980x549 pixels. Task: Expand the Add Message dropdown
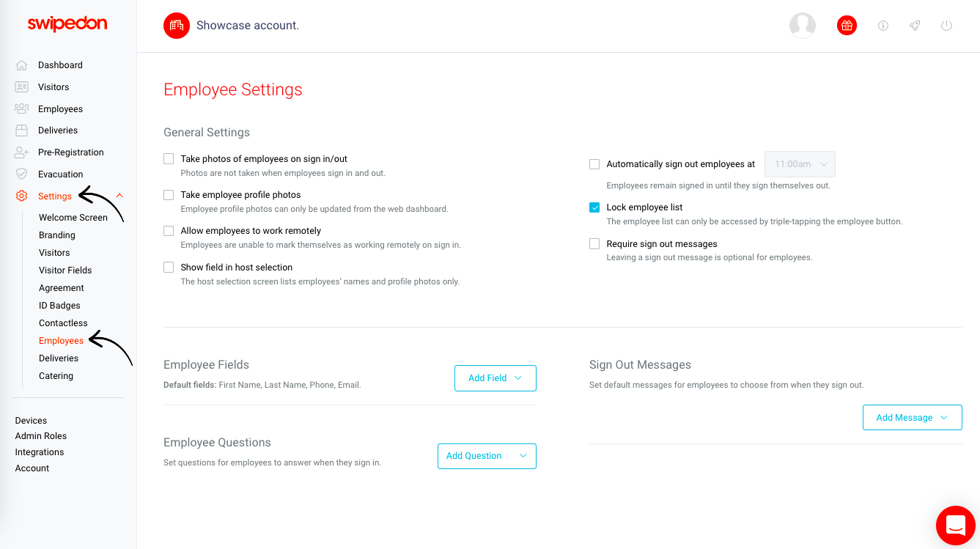[x=912, y=418]
